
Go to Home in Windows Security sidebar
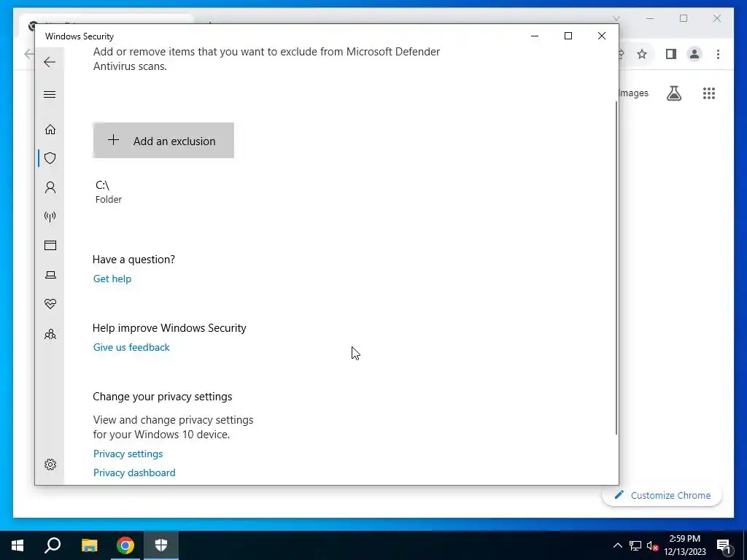50,130
